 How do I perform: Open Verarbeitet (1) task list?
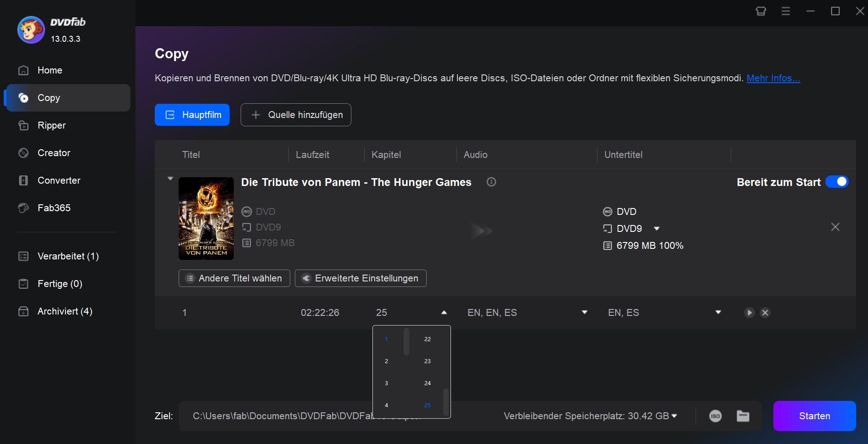click(68, 256)
